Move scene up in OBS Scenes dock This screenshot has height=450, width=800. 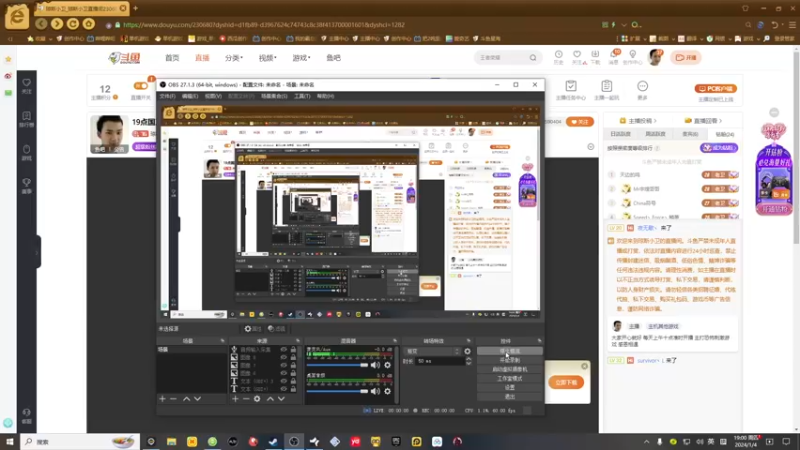pos(187,399)
